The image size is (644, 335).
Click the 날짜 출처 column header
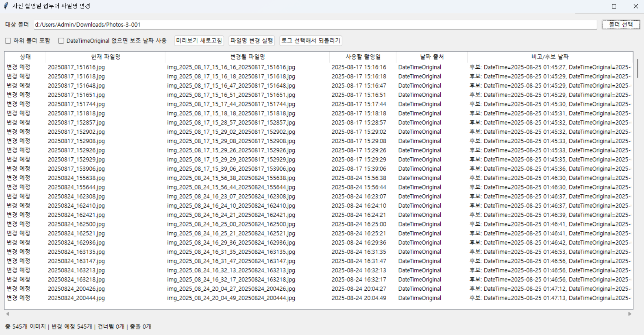click(x=431, y=57)
